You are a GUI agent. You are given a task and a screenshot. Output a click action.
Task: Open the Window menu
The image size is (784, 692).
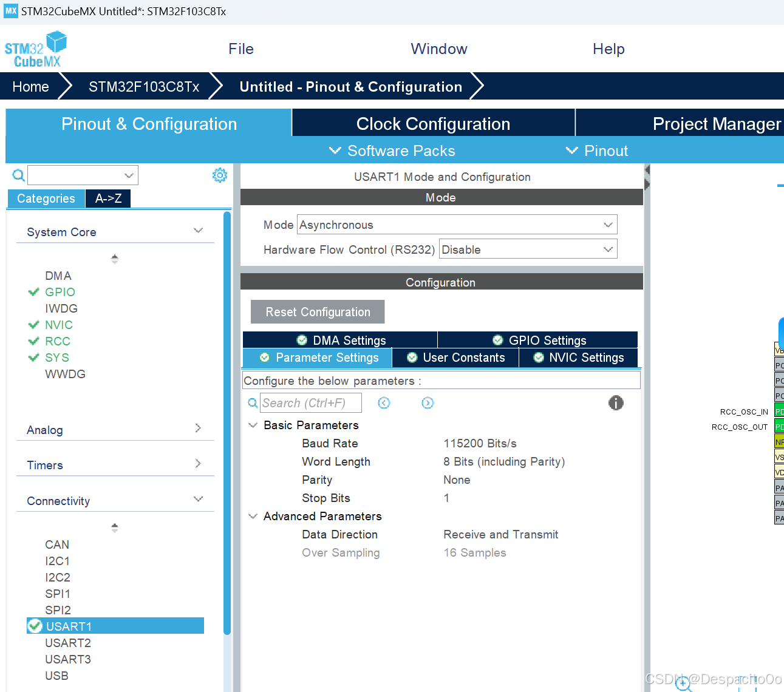point(439,49)
